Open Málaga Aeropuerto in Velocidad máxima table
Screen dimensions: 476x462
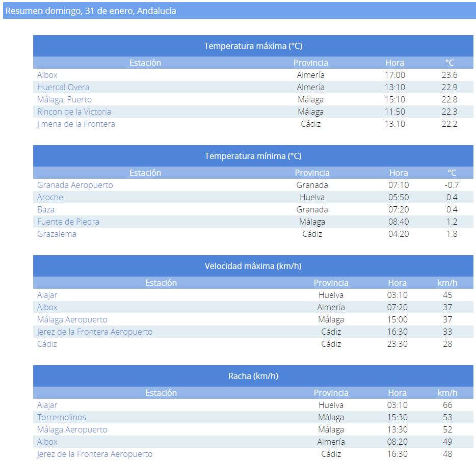coord(72,319)
